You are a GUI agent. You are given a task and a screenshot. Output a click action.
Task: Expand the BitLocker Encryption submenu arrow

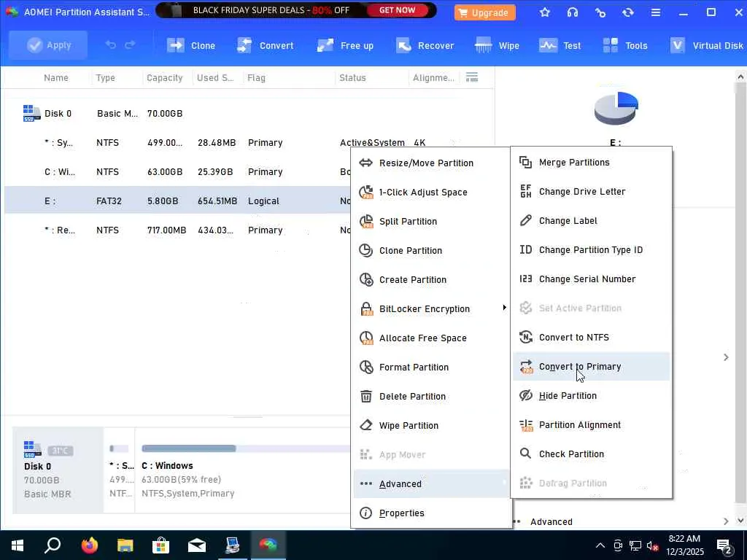point(504,308)
